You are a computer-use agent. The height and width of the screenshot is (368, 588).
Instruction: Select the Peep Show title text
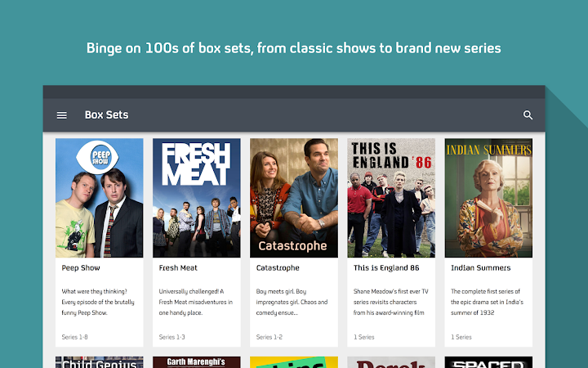pos(81,267)
